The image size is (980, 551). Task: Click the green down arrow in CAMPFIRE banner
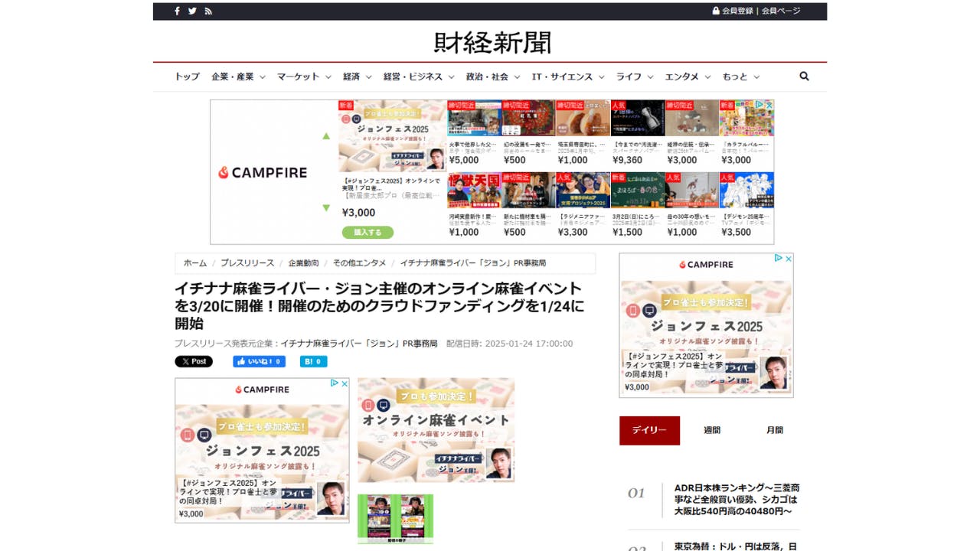tap(326, 207)
